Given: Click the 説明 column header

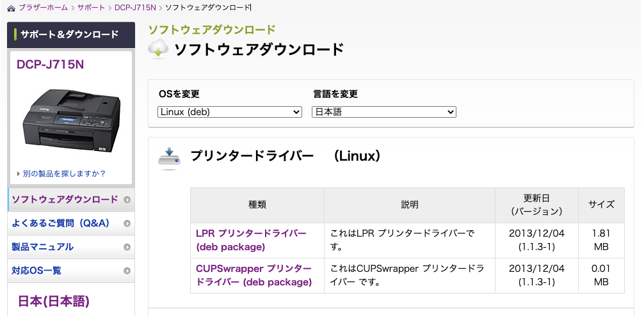Looking at the screenshot, I should click(x=410, y=205).
